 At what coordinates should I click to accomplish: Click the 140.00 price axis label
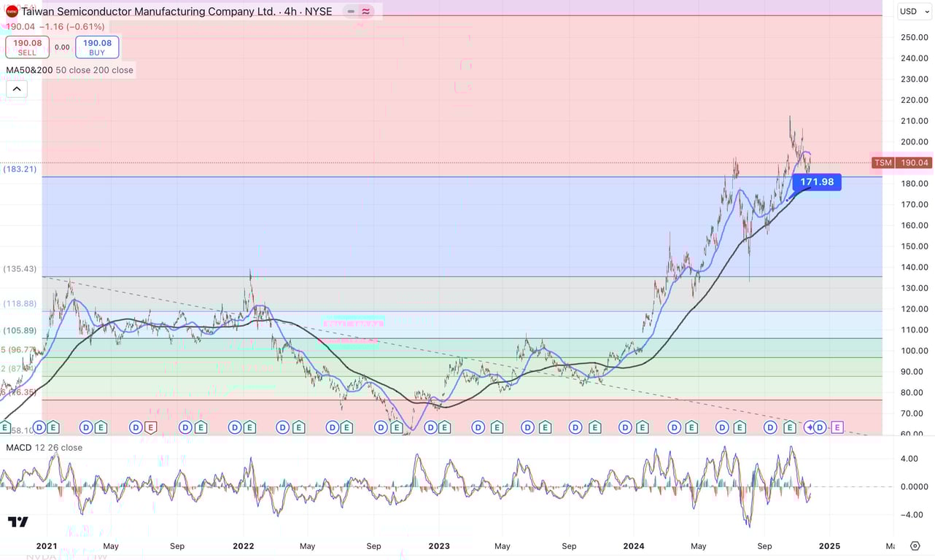(914, 268)
